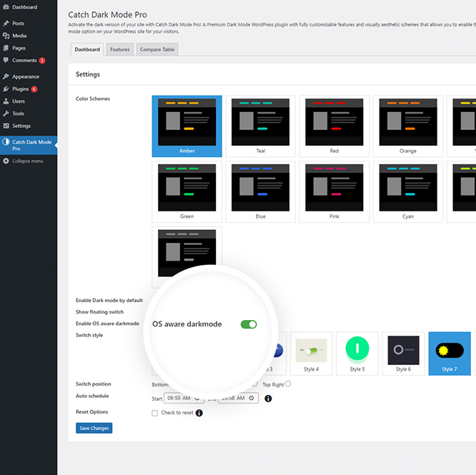This screenshot has width=476, height=475.
Task: Click the red Comments count badge
Action: pyautogui.click(x=42, y=61)
